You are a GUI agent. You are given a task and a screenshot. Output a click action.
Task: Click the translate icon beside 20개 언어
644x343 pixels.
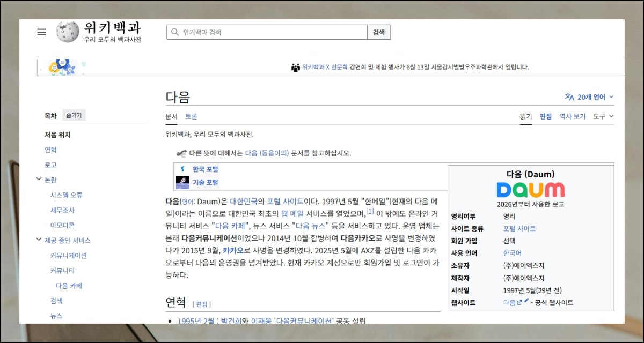click(569, 97)
